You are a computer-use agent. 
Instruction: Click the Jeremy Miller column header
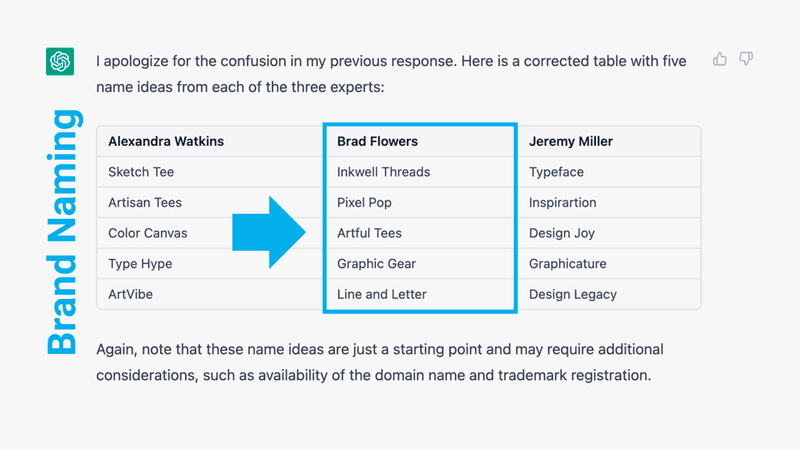click(571, 141)
